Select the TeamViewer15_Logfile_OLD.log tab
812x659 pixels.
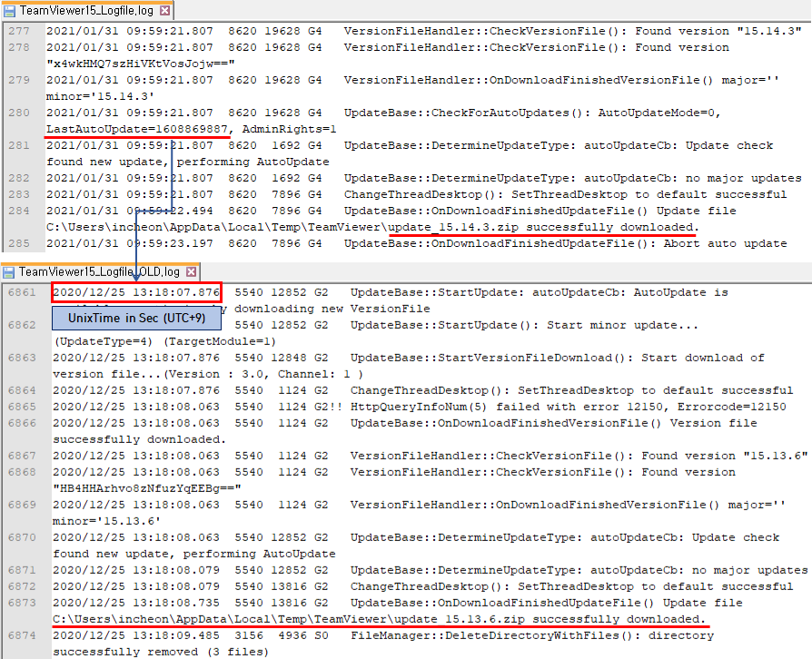pyautogui.click(x=99, y=271)
